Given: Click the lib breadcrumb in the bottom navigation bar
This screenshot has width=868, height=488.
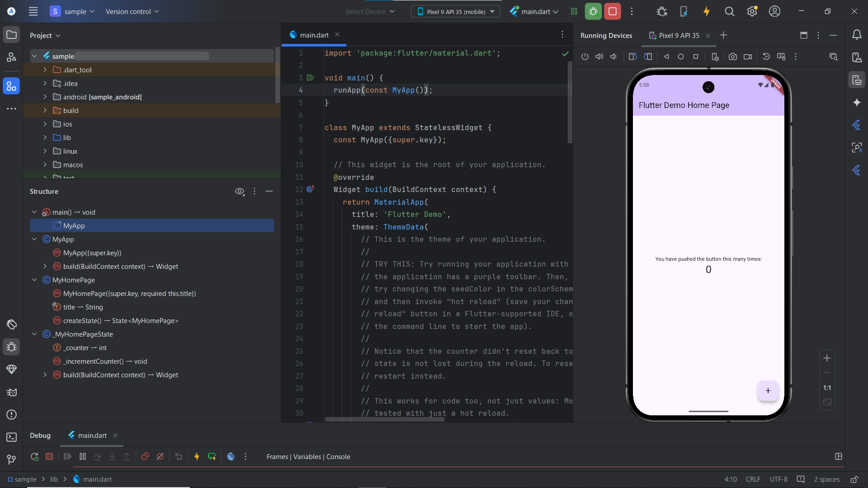Looking at the screenshot, I should 54,479.
